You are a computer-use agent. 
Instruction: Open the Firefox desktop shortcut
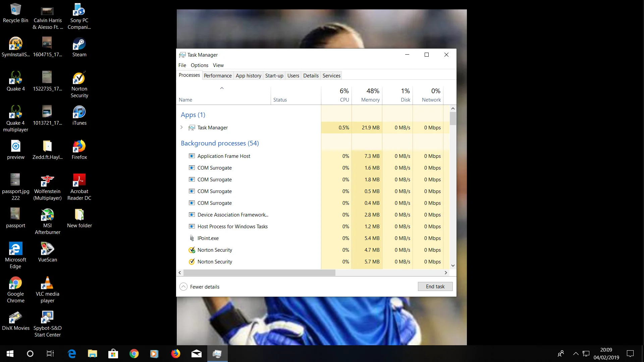(79, 150)
